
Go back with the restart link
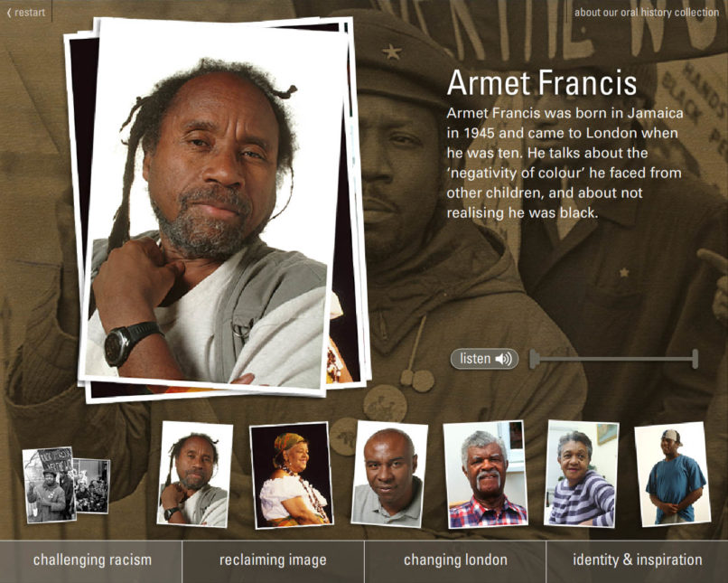click(26, 13)
